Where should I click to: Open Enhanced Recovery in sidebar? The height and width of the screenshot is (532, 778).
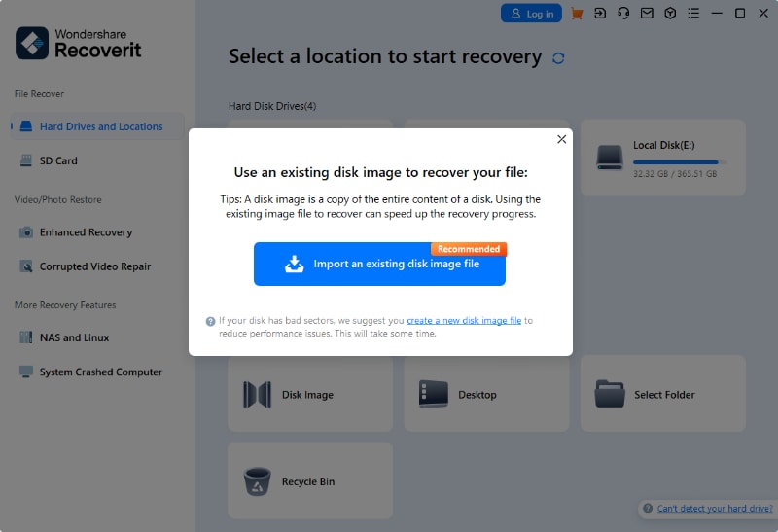[x=86, y=232]
